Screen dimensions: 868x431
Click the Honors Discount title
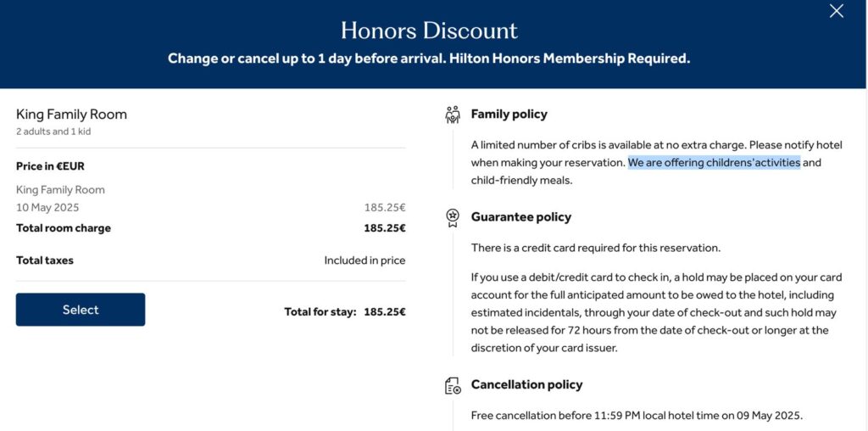429,31
